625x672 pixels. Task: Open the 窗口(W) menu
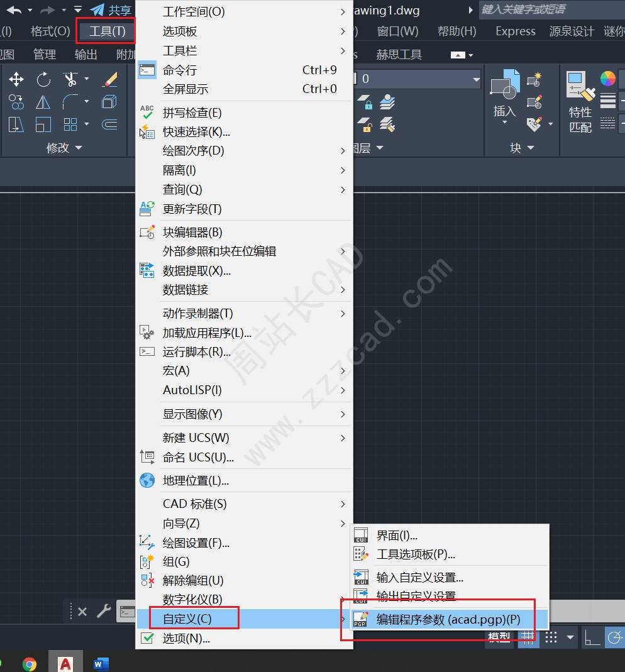(x=398, y=31)
